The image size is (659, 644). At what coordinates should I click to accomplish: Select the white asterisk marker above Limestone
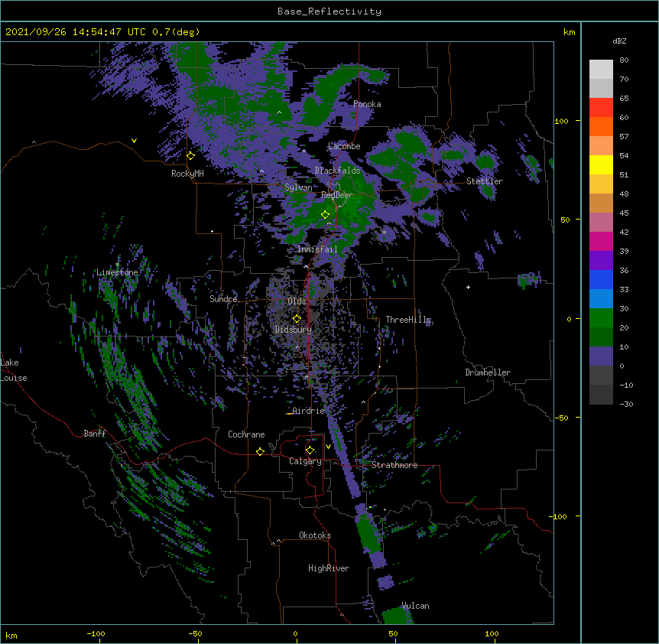(x=118, y=265)
